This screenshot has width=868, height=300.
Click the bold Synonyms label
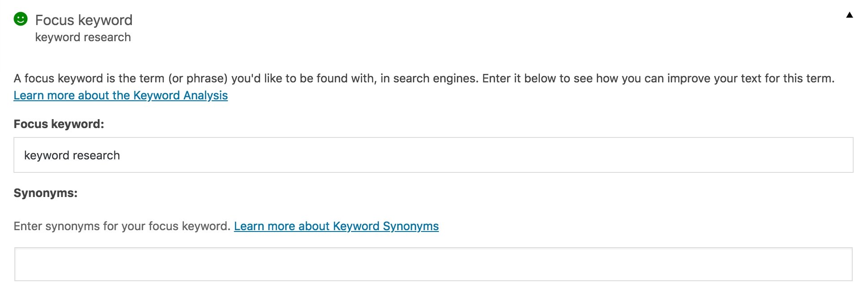[45, 193]
